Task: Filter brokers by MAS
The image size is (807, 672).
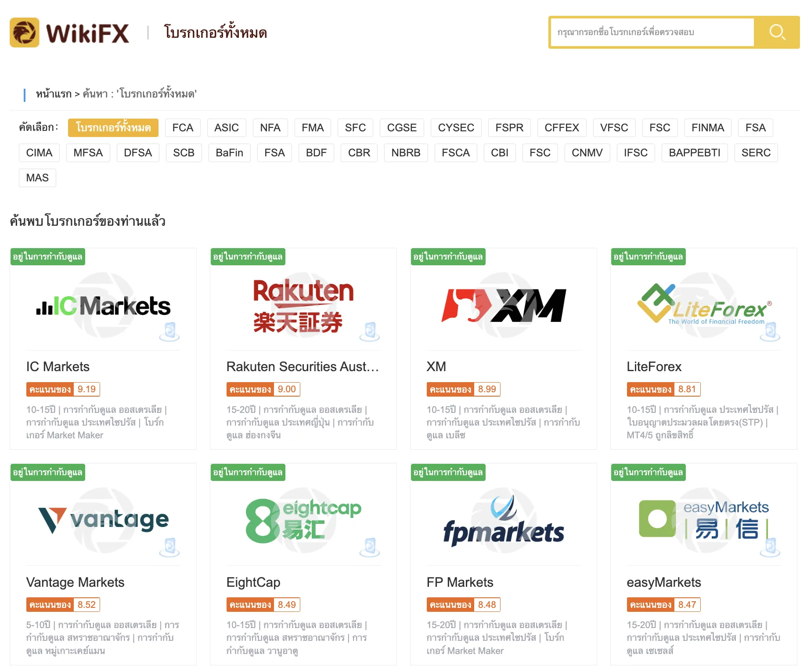Action: point(37,178)
